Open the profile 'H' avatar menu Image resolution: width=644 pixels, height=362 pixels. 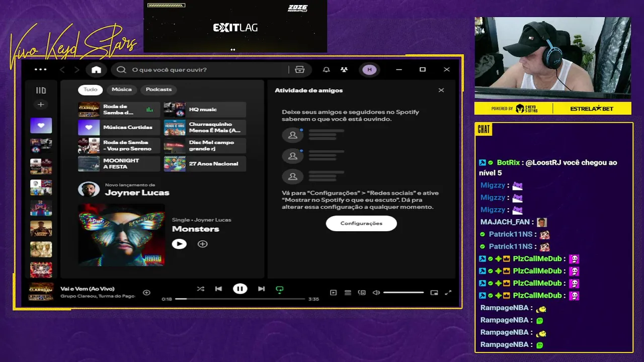(x=370, y=70)
